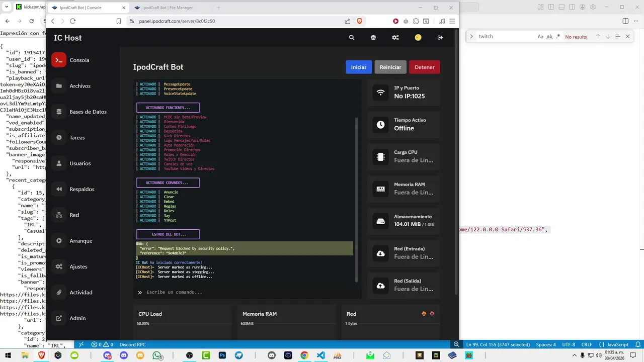This screenshot has height=362, width=644.
Task: Open errors and warnings count in status bar
Action: pyautogui.click(x=102, y=345)
